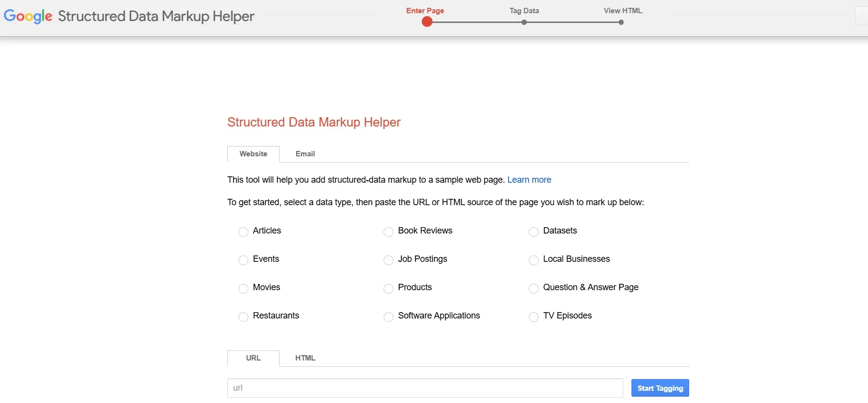Click the Google logo

[28, 16]
